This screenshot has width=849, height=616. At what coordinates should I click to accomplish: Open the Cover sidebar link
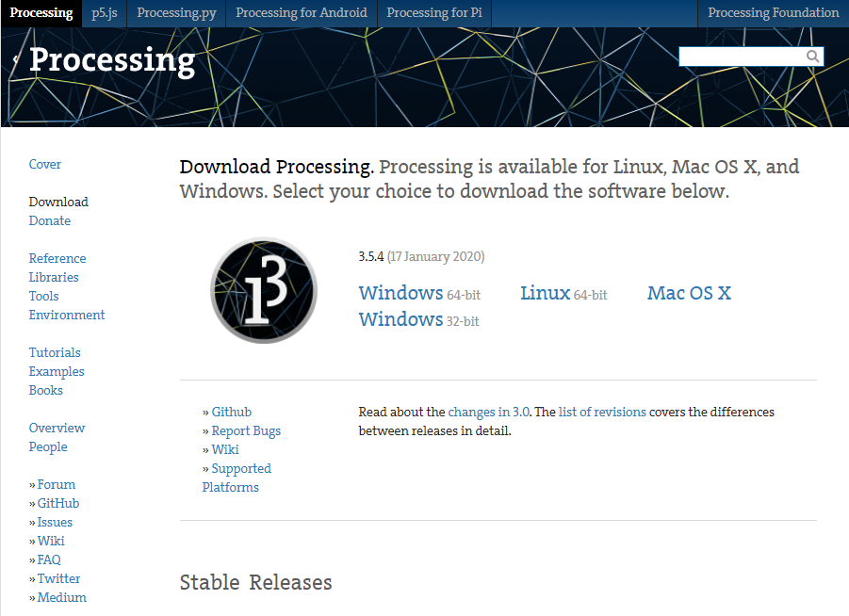[45, 164]
